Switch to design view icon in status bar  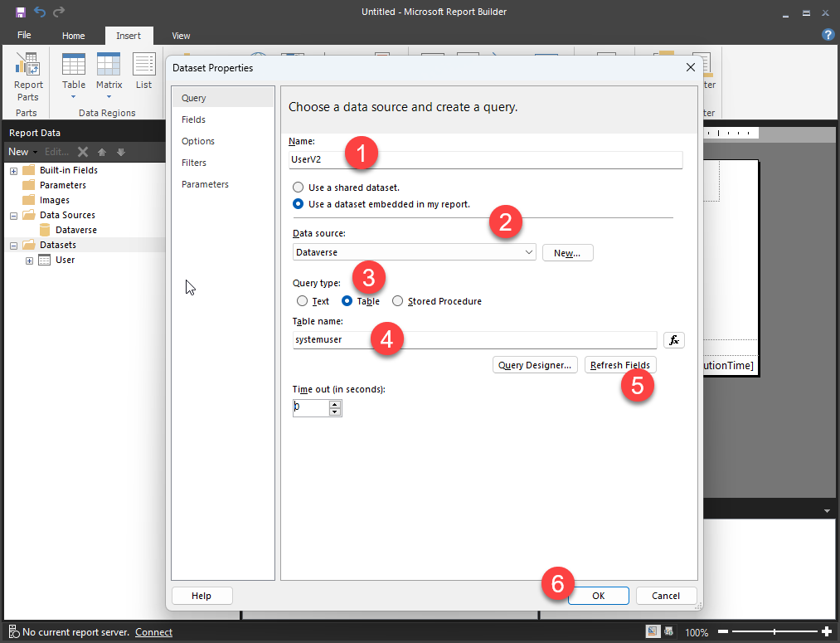652,631
